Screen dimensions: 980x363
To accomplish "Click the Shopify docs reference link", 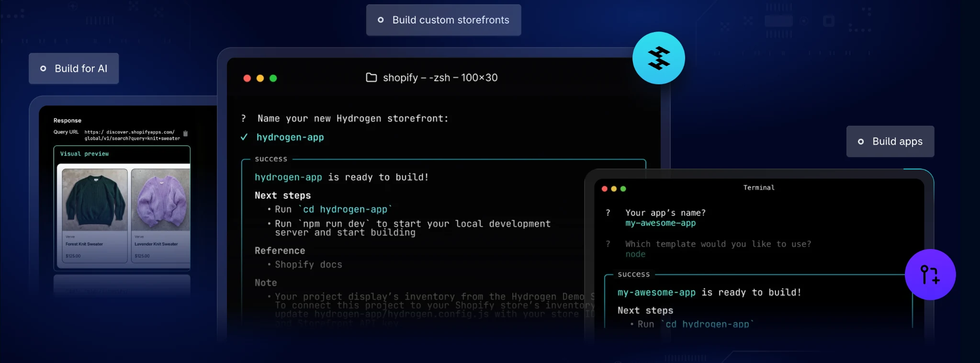I will pos(308,265).
